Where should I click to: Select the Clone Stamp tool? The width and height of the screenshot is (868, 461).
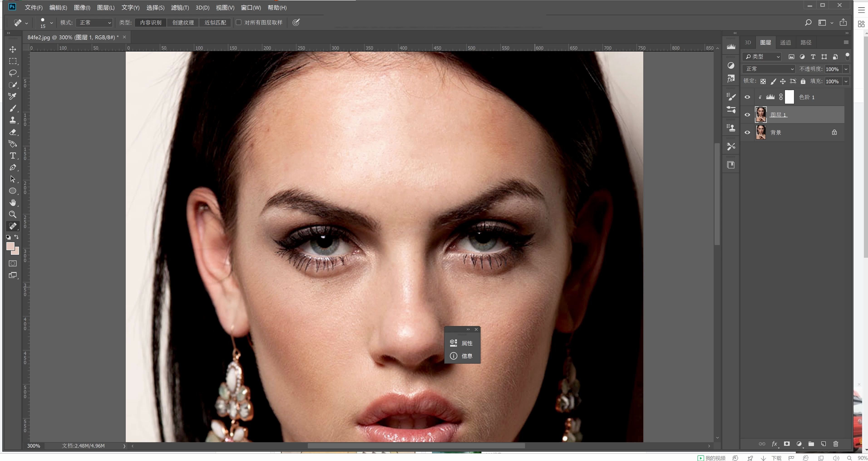[x=13, y=120]
